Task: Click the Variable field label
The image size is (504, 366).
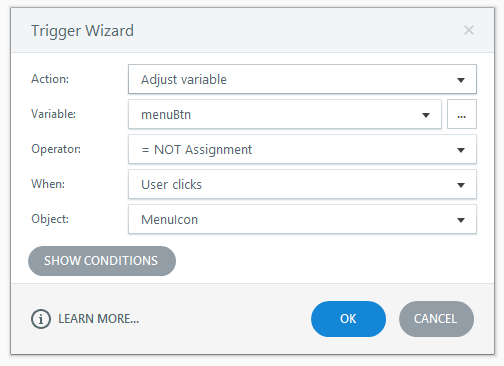Action: point(53,114)
